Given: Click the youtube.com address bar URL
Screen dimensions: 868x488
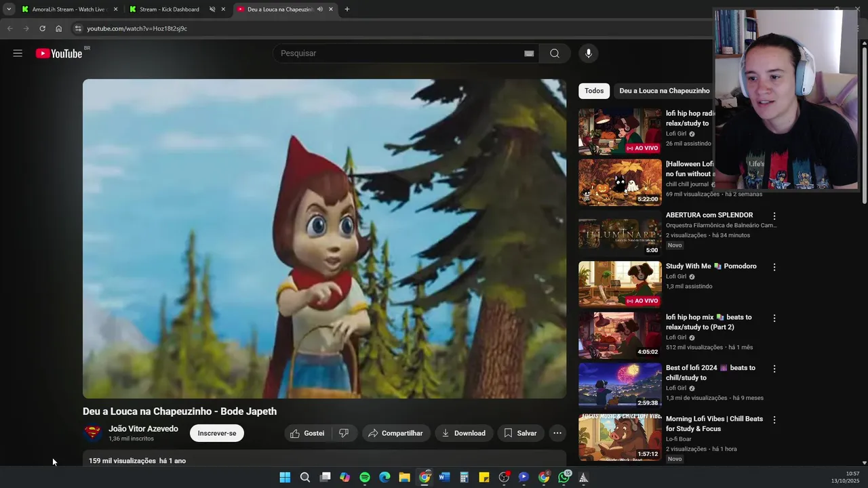Looking at the screenshot, I should (x=137, y=28).
